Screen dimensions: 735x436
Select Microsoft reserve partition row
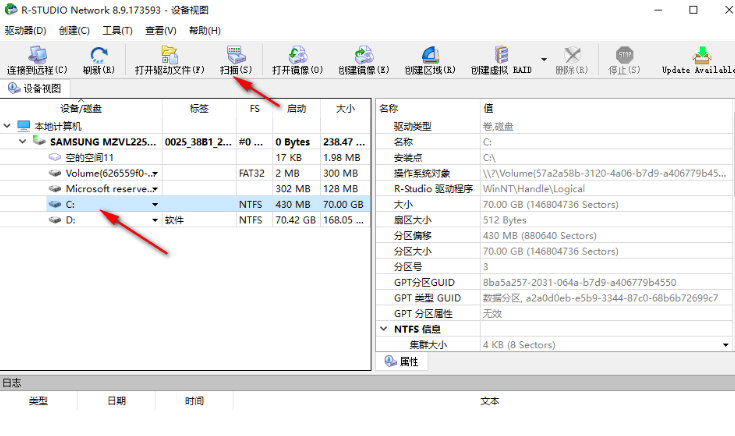click(x=185, y=189)
